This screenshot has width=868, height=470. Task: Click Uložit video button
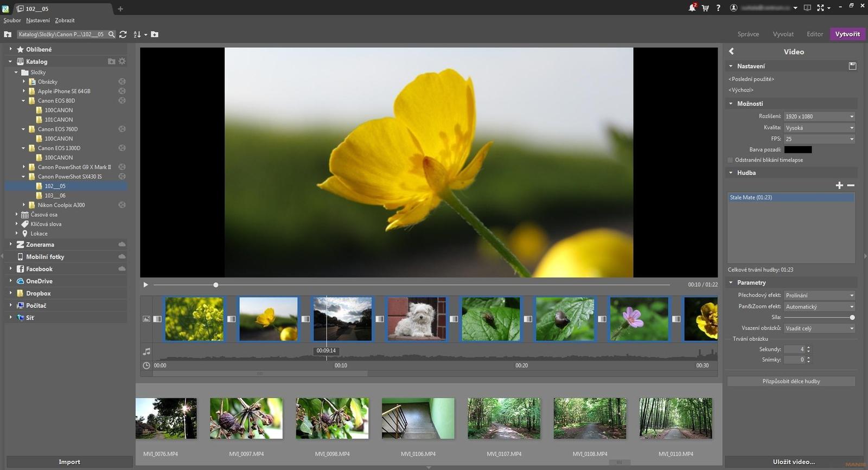pyautogui.click(x=794, y=462)
